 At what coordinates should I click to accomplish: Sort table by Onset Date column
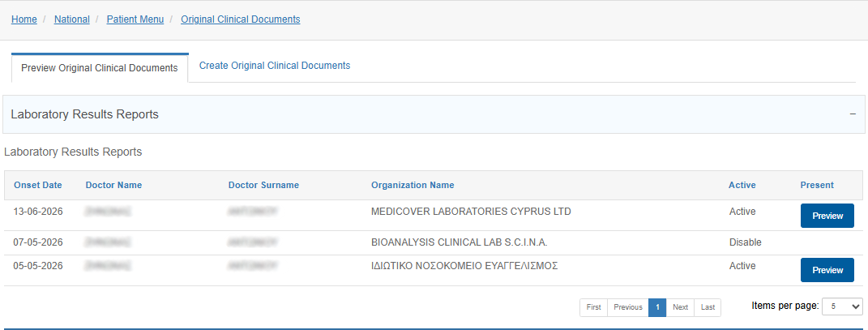coord(37,185)
